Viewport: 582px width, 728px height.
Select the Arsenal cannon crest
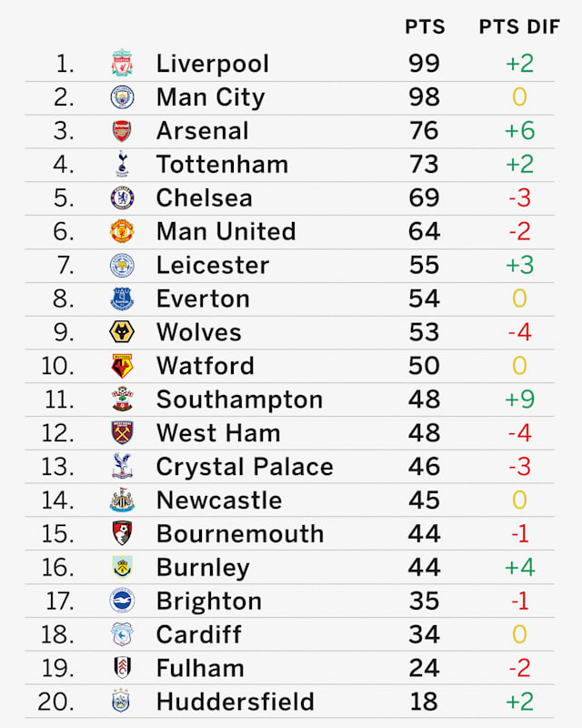click(122, 131)
